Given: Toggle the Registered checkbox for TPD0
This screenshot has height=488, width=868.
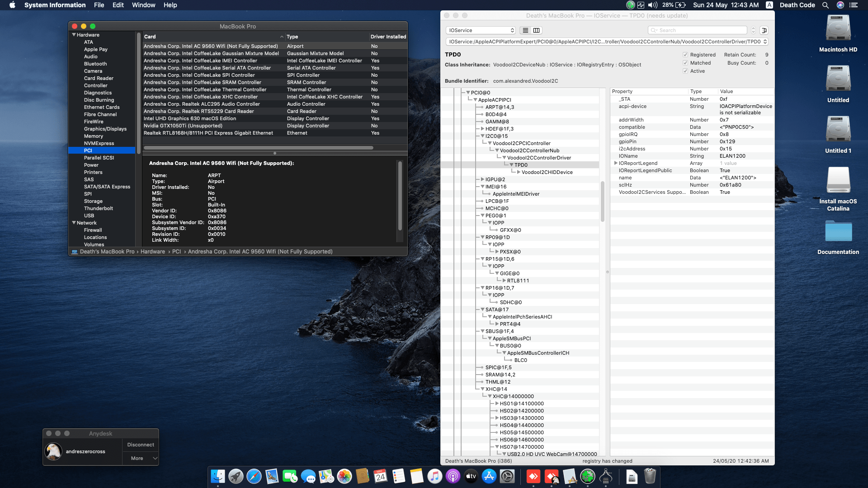Looking at the screenshot, I should coord(685,54).
